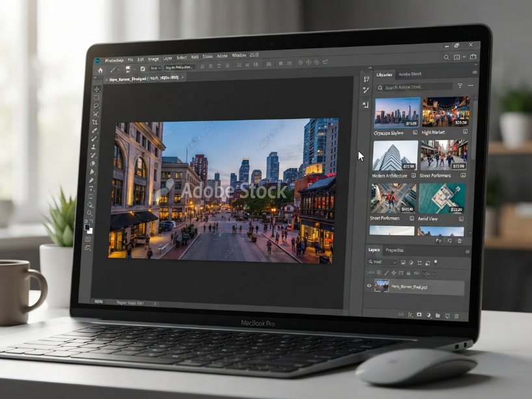Viewport: 532px width, 399px height.
Task: Click the license icon beside Modern Architecture
Action: click(x=413, y=176)
